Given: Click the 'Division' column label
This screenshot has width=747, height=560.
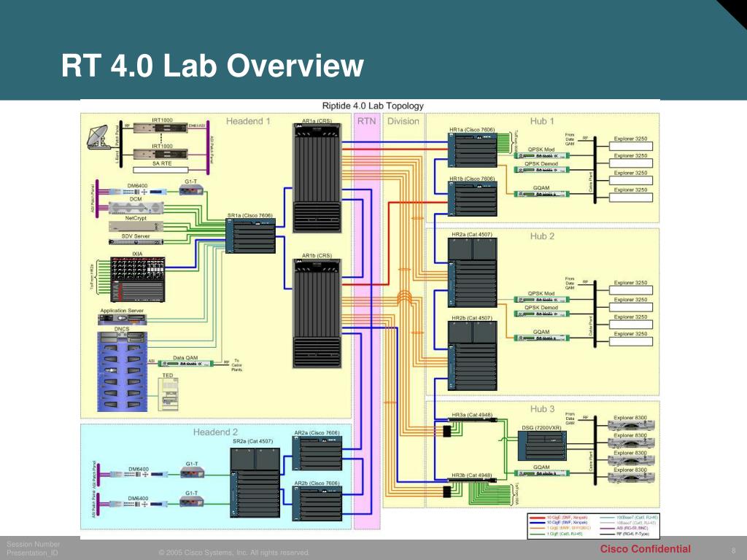Looking at the screenshot, I should point(403,122).
